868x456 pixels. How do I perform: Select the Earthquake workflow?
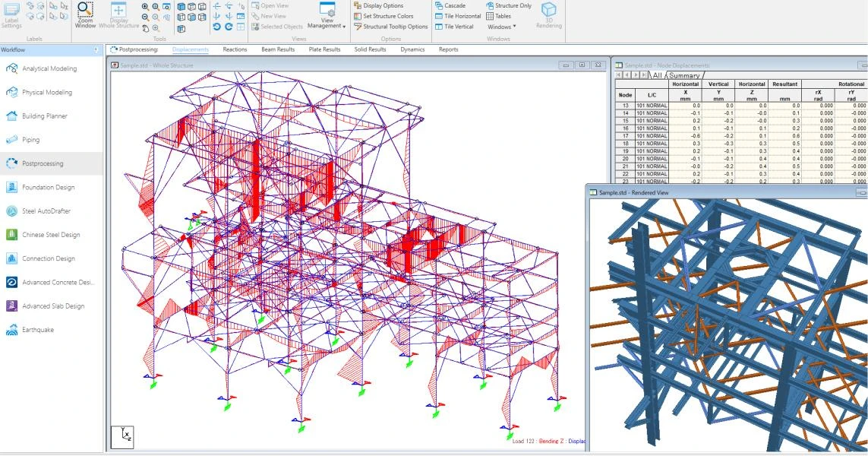[38, 331]
